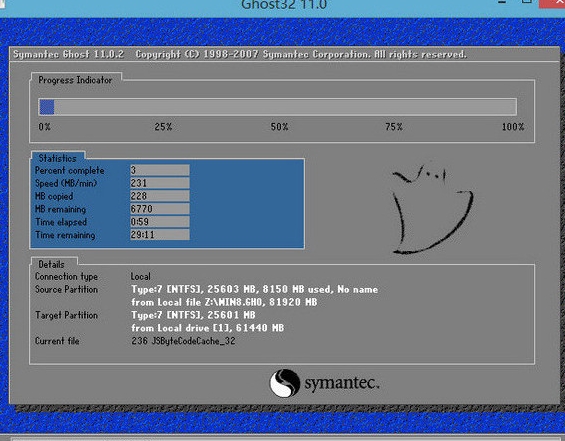Click the Symantec yin-yang logo
This screenshot has width=565, height=441.
[285, 383]
